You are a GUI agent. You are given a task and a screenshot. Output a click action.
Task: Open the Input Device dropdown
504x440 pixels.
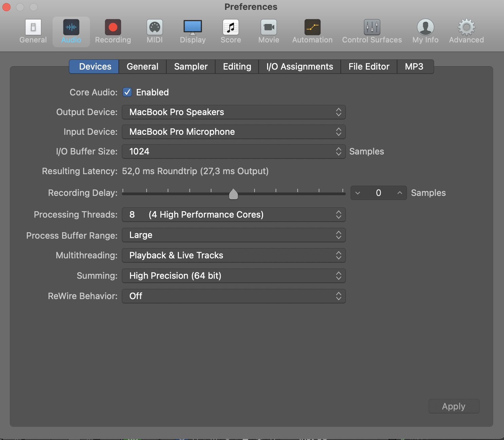(x=234, y=132)
